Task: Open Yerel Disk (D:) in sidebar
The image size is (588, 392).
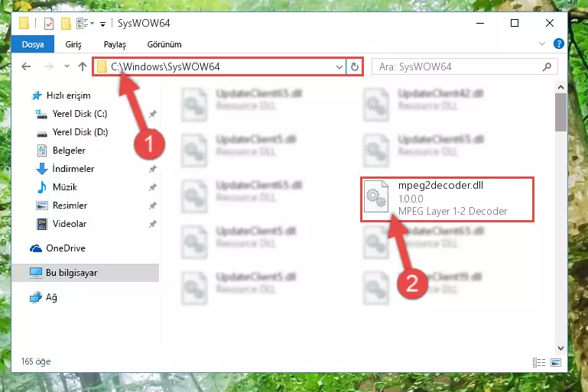Action: [71, 132]
